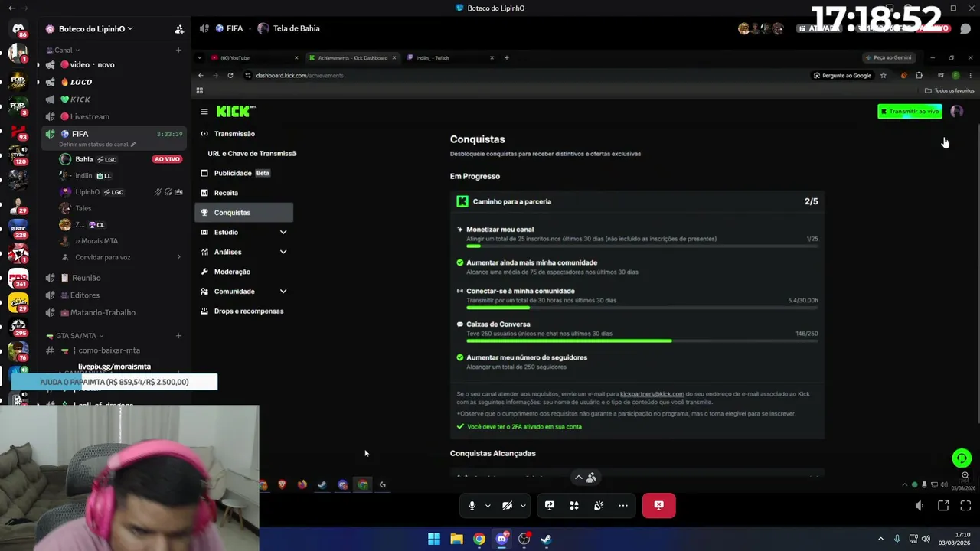
Task: Collapse the GTA SA/MTA channel category
Action: pyautogui.click(x=74, y=336)
